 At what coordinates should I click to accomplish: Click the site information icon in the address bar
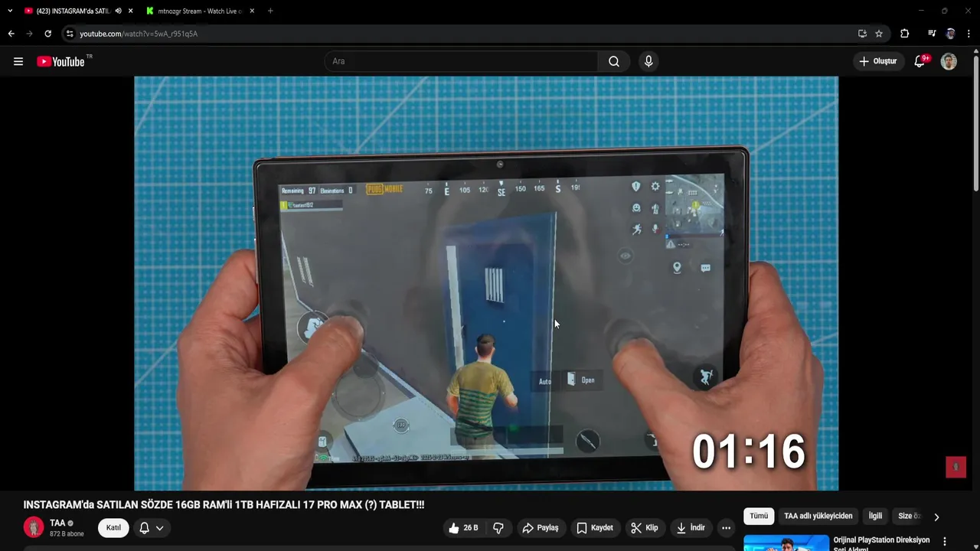click(70, 34)
